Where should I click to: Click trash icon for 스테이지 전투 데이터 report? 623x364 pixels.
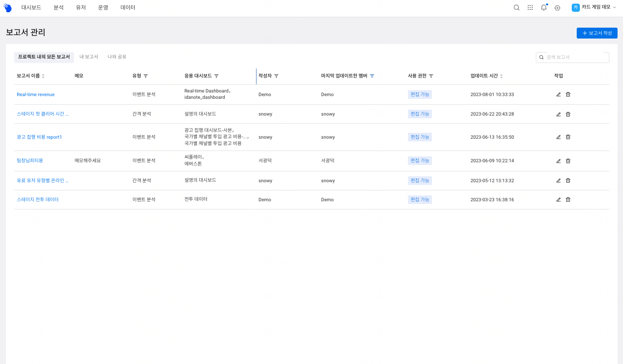(568, 199)
